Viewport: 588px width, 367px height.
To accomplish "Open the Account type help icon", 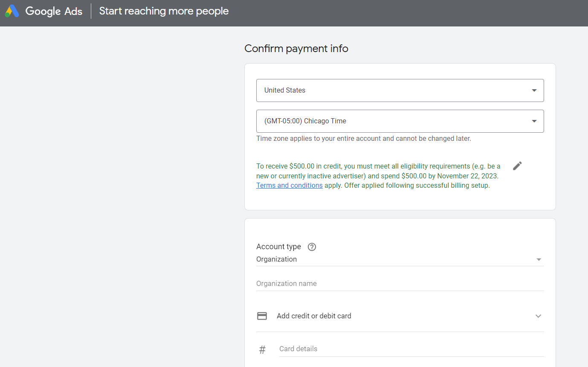I will pyautogui.click(x=312, y=247).
